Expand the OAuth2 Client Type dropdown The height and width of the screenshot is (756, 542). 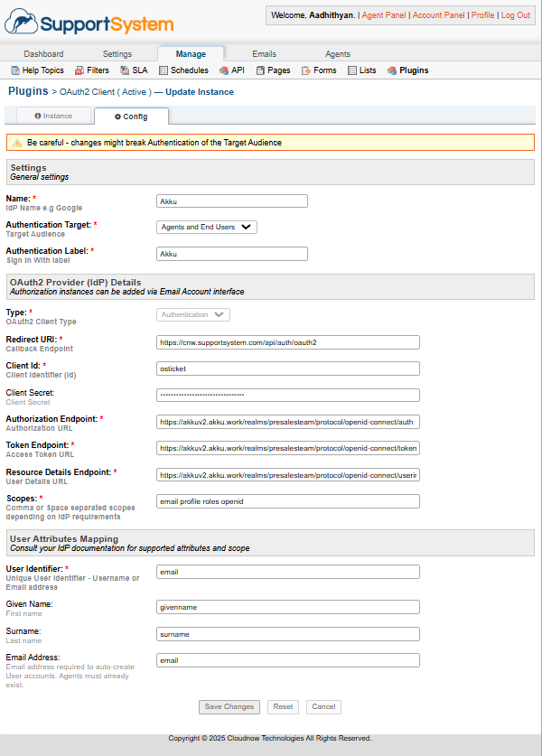coord(192,313)
